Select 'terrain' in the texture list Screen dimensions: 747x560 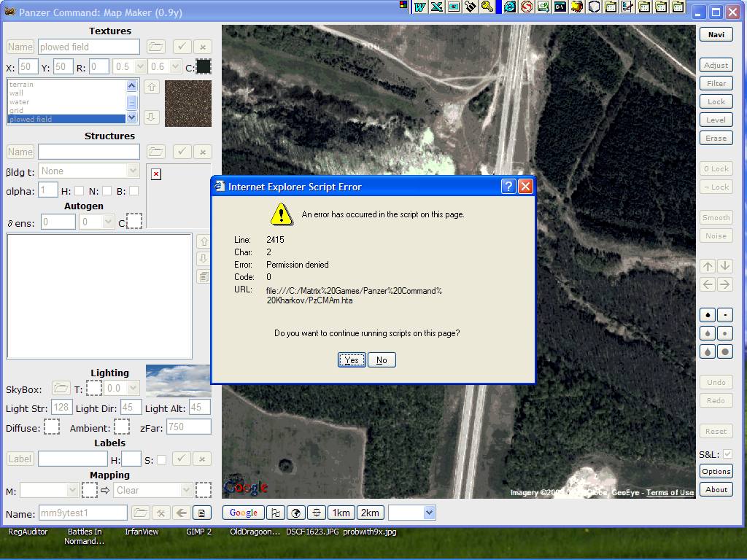pos(66,85)
